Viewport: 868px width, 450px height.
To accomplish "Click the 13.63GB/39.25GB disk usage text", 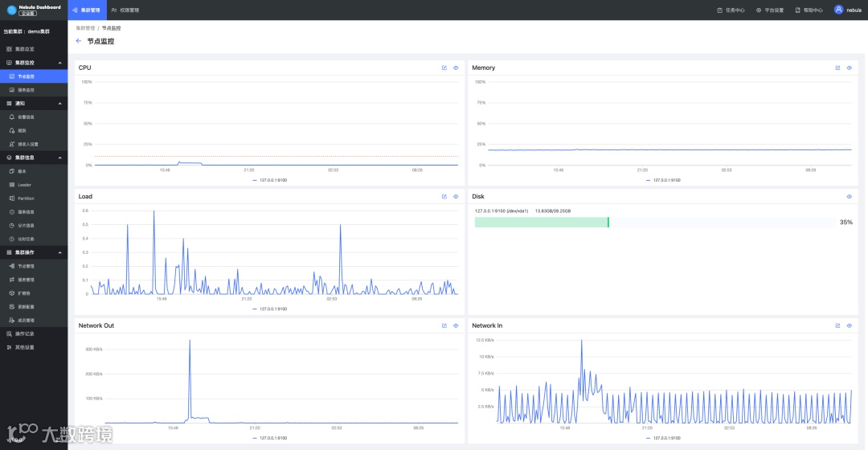I will [x=552, y=211].
